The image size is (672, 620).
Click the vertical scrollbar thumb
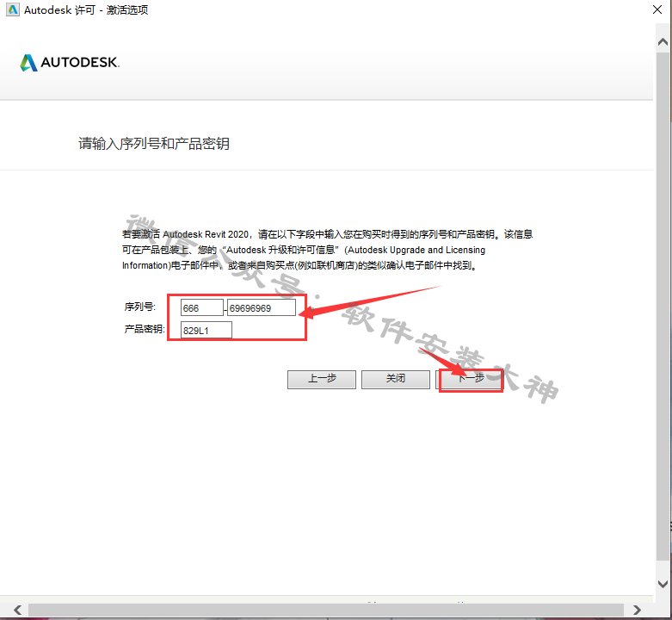663,307
